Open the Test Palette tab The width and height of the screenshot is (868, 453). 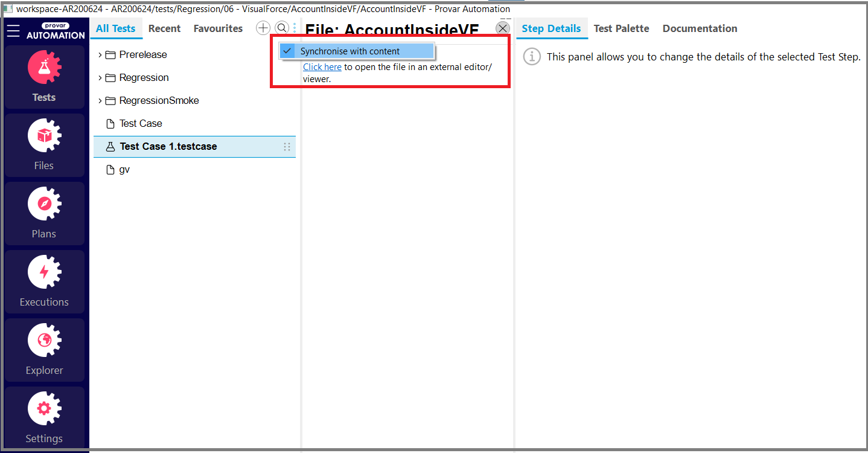tap(621, 28)
